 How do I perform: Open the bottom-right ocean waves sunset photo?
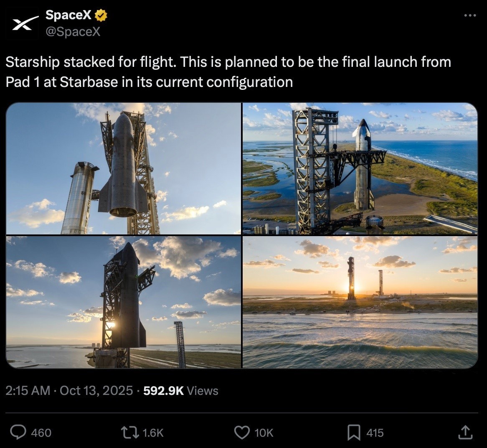pos(360,302)
